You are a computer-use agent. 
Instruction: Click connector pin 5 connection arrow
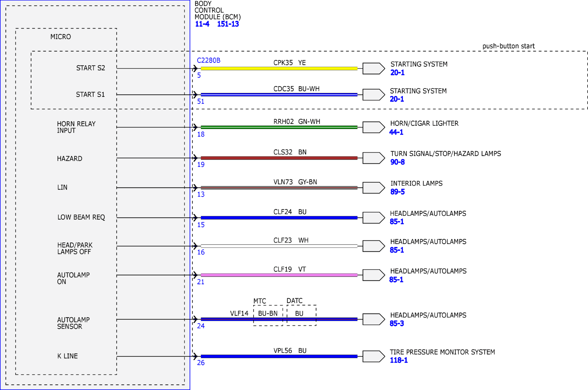pos(195,68)
